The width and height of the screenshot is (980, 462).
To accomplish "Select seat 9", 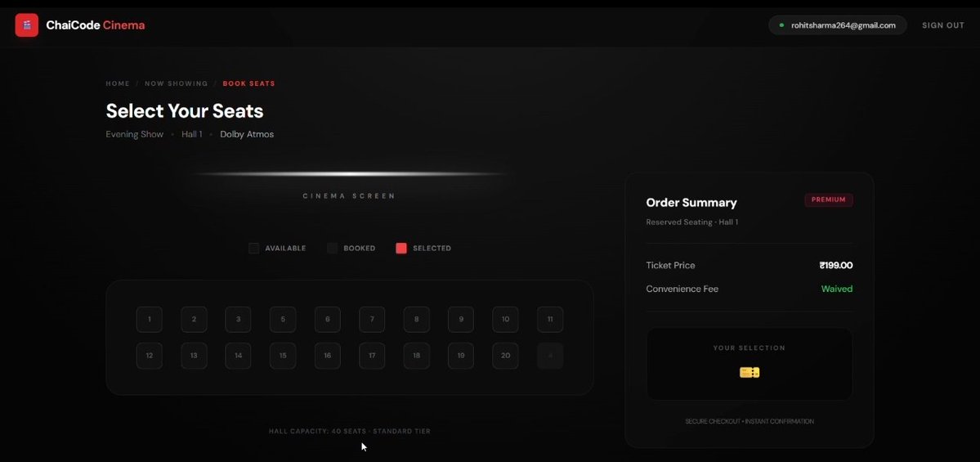I will tap(461, 320).
